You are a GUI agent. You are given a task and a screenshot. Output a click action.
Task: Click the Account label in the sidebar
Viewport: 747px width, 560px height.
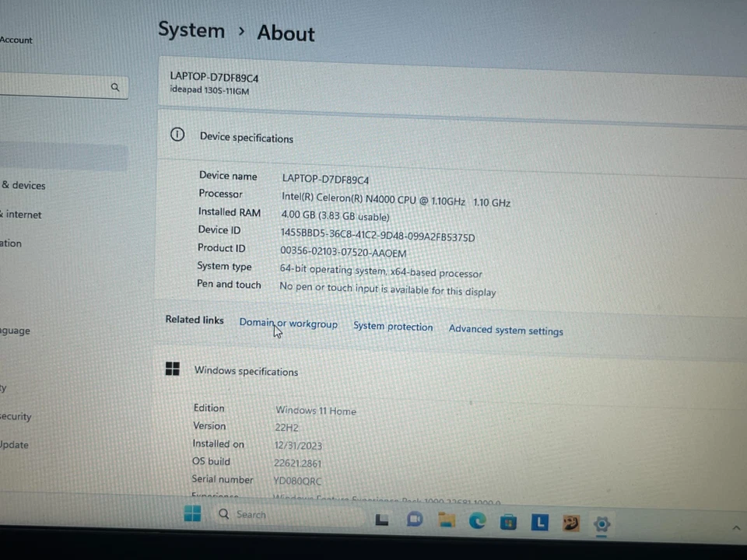tap(16, 40)
